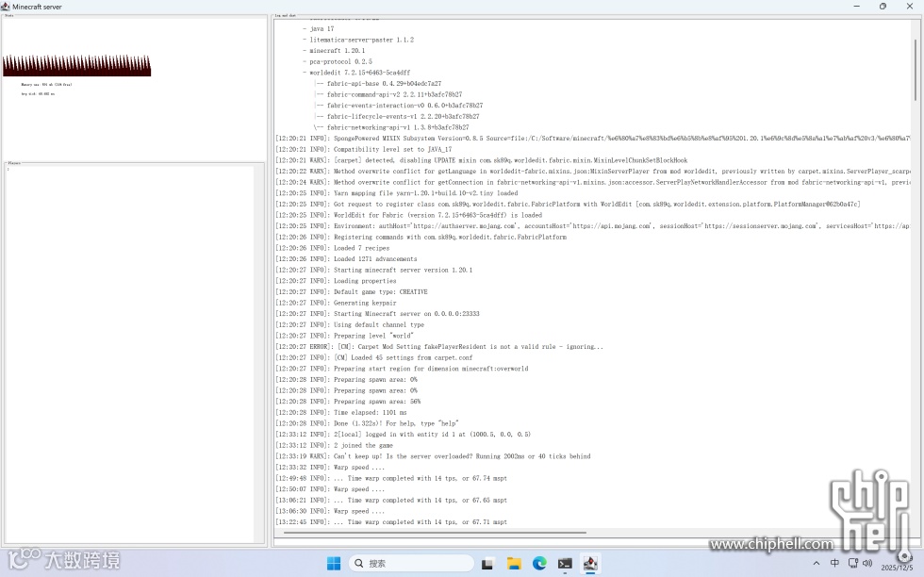
Task: Click the 'Preparing level "world"' line
Action: coord(345,336)
